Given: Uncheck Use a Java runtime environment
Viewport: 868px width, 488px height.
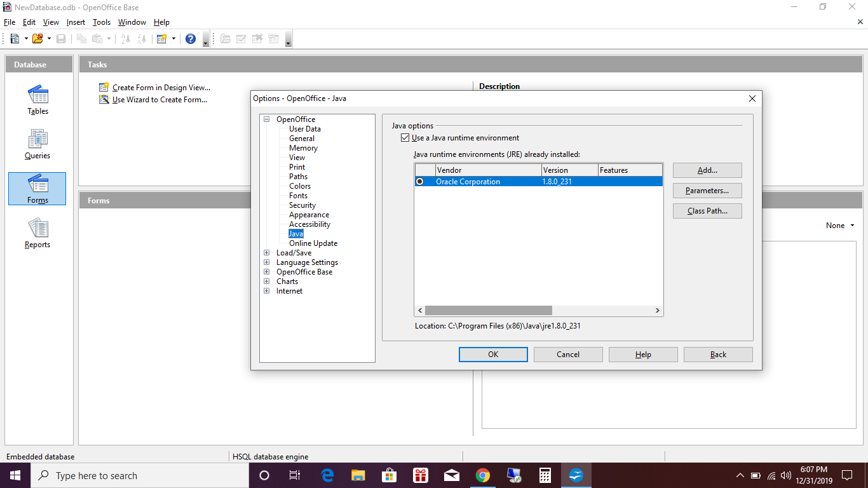Looking at the screenshot, I should [405, 138].
